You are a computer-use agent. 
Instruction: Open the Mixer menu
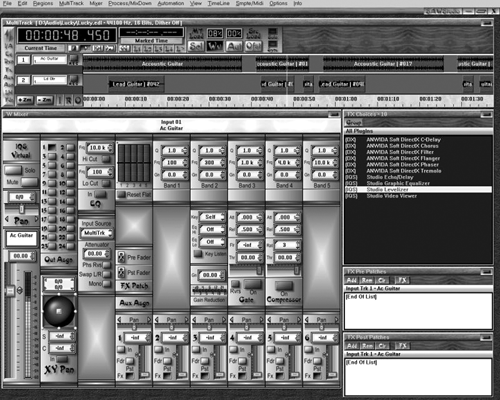point(96,3)
